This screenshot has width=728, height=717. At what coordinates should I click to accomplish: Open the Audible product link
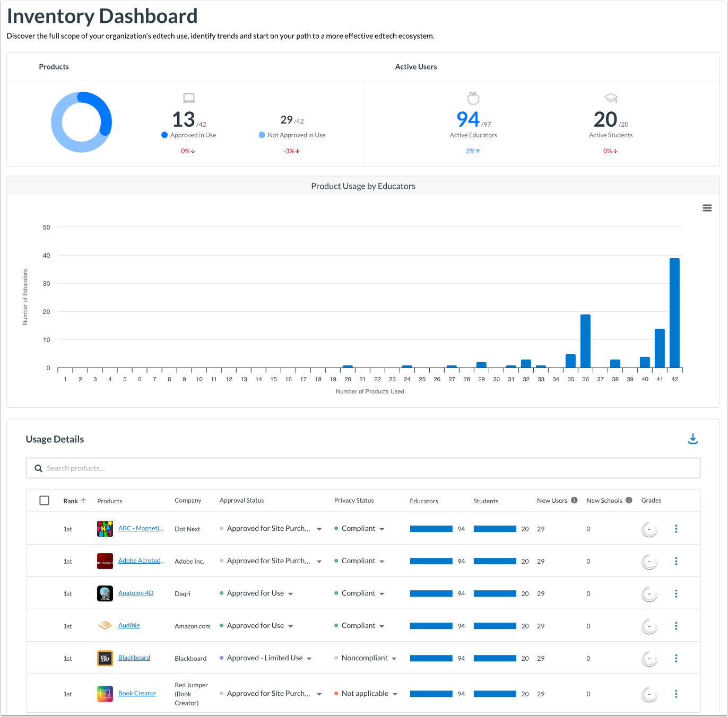click(129, 625)
